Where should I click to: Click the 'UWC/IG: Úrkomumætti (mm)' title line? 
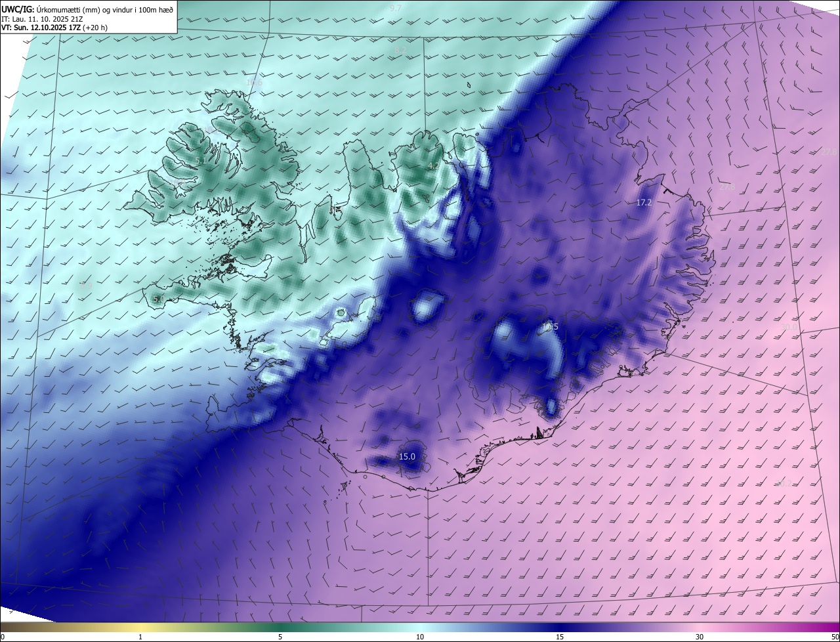pyautogui.click(x=87, y=10)
